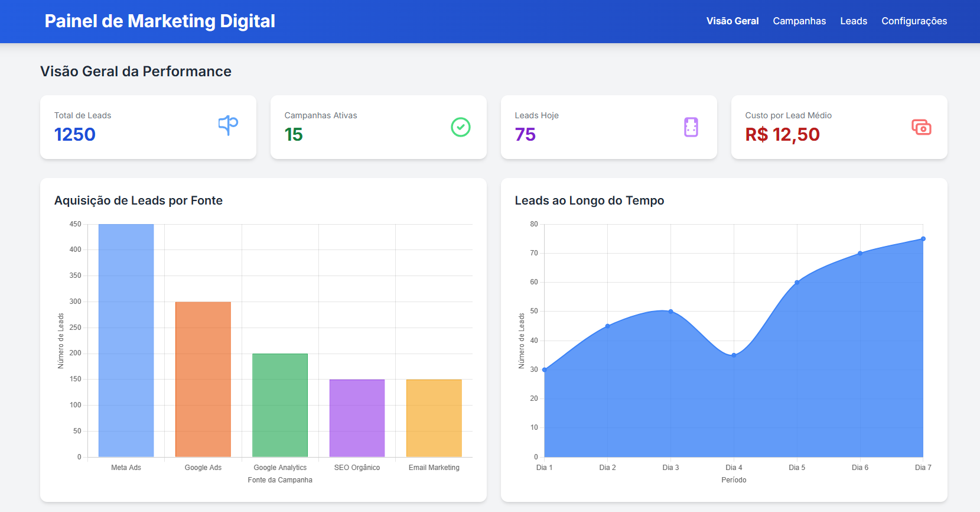Select the green Google Analytics bar

coord(280,406)
